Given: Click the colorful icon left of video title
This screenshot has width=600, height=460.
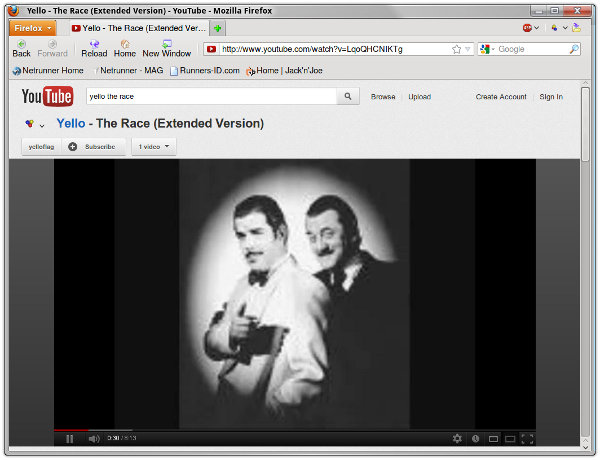Looking at the screenshot, I should coord(29,123).
